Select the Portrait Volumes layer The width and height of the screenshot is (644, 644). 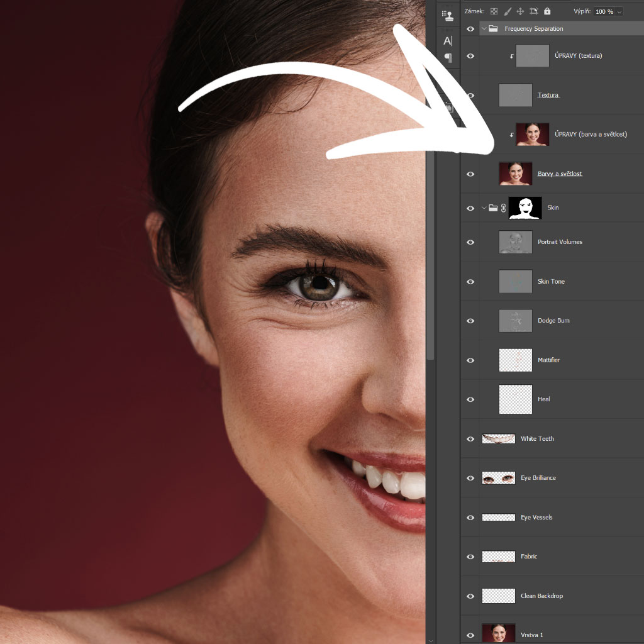click(560, 242)
